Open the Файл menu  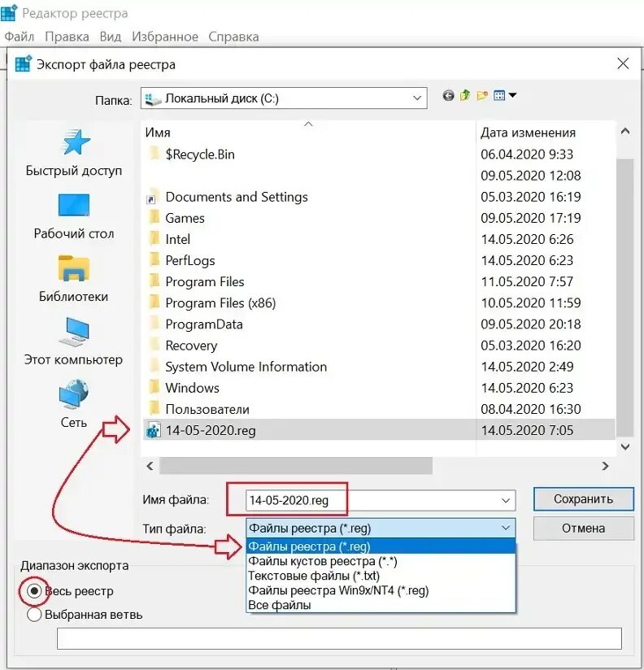pyautogui.click(x=20, y=37)
